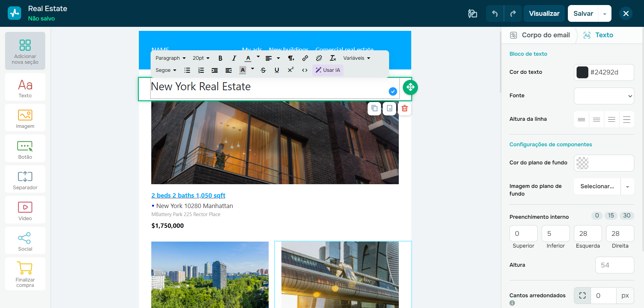Image resolution: width=644 pixels, height=308 pixels.
Task: Open the Salvar options arrow
Action: pyautogui.click(x=605, y=14)
